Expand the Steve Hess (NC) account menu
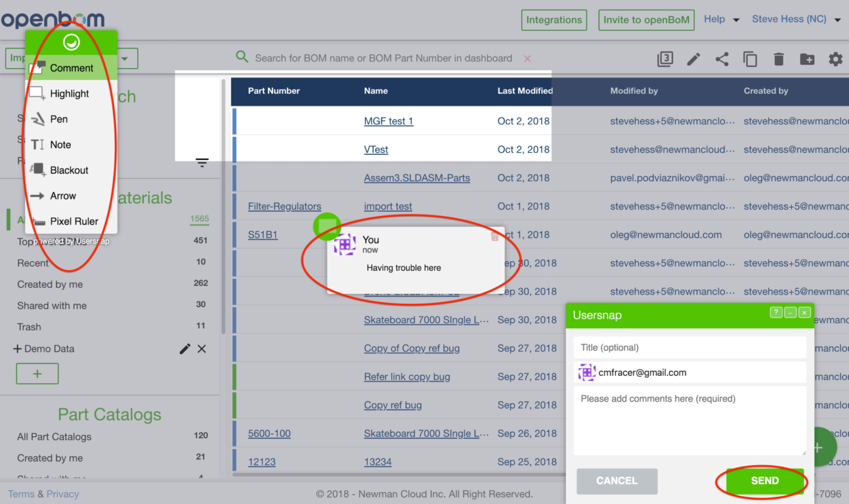 (x=796, y=19)
